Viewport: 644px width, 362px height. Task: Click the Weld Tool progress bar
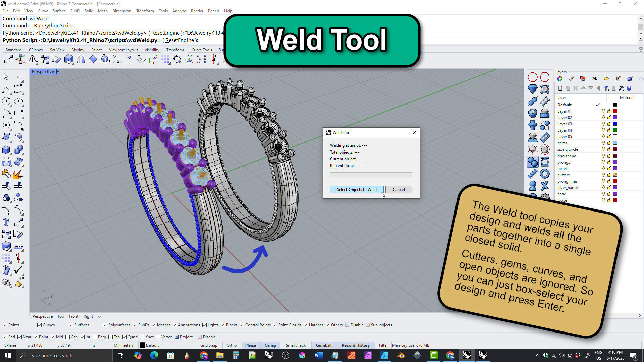click(x=371, y=175)
